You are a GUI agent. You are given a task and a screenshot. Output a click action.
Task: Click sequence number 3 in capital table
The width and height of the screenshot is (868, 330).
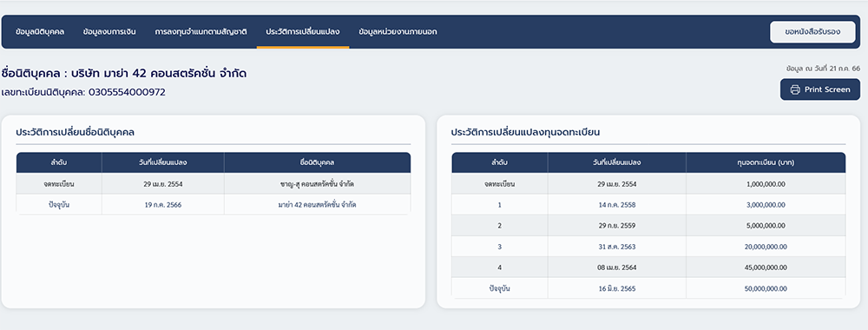(499, 247)
